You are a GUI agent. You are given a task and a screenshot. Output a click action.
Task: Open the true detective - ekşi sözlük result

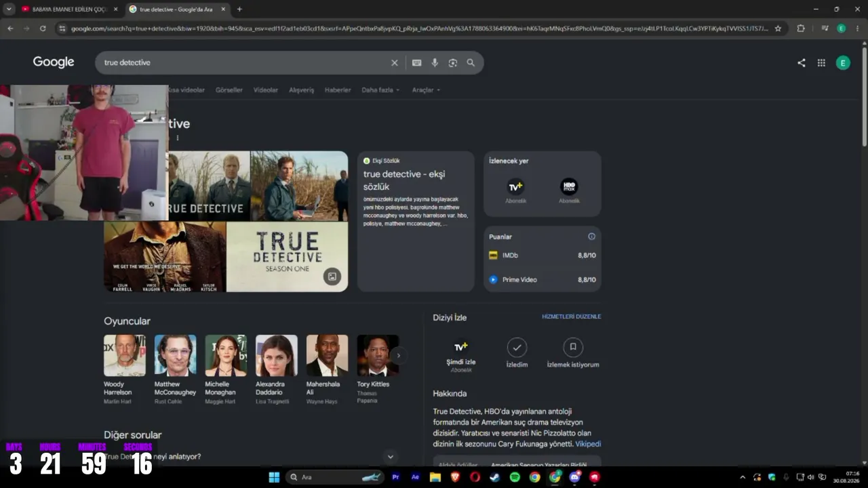click(404, 180)
